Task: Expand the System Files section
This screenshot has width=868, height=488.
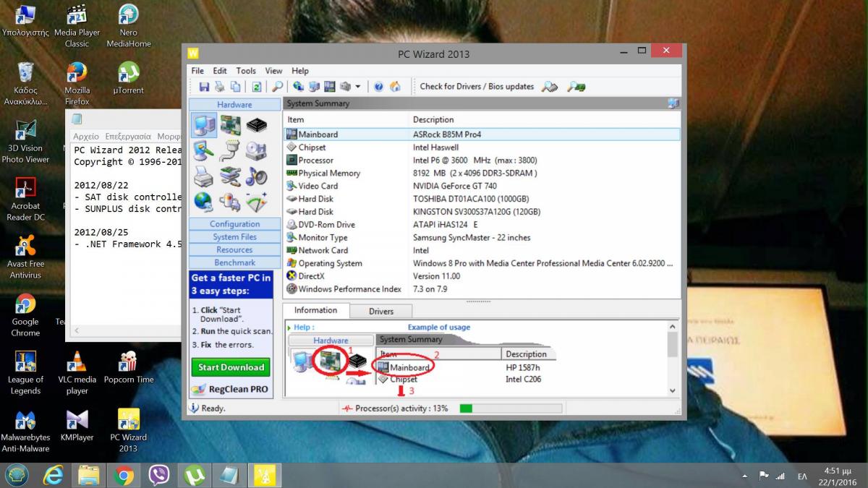Action: coord(234,237)
